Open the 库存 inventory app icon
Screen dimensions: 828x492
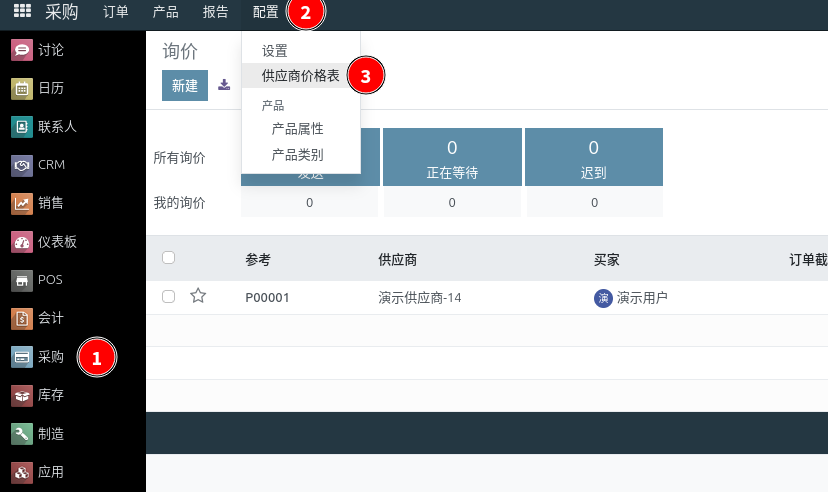22,395
